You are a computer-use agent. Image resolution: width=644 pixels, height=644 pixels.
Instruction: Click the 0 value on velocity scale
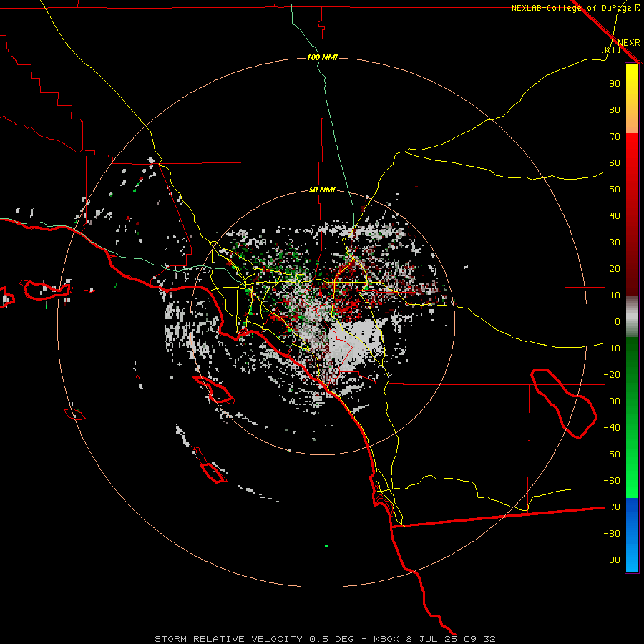(618, 321)
